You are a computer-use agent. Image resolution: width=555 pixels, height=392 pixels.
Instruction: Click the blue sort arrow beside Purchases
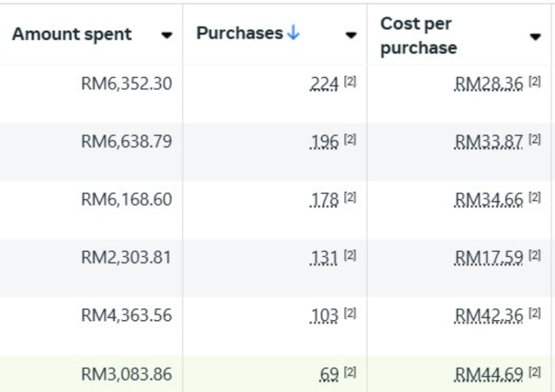pos(293,33)
